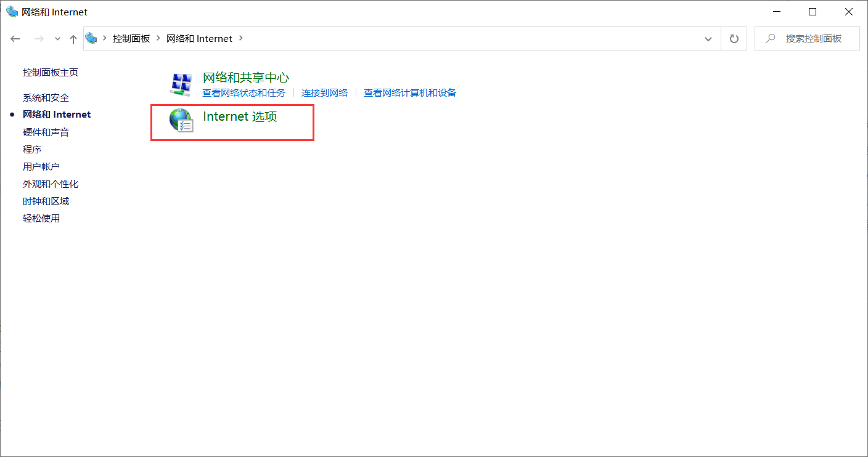Click the Forward navigation arrow

(x=39, y=39)
